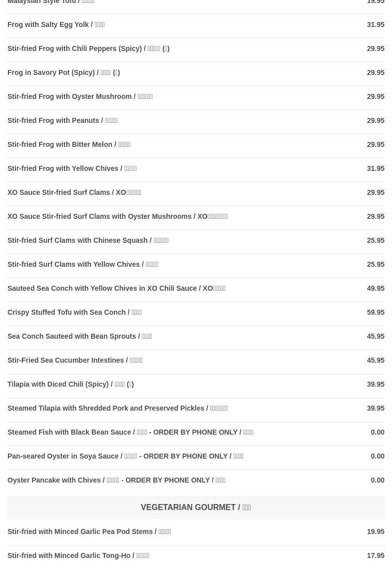Select Stir-fried Frog with Bitter Melon

coord(196,145)
